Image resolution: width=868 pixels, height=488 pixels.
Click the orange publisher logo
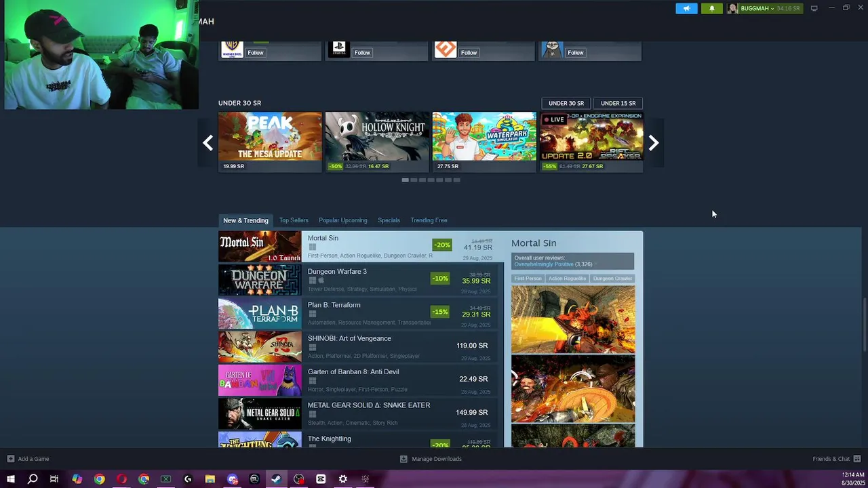(446, 49)
